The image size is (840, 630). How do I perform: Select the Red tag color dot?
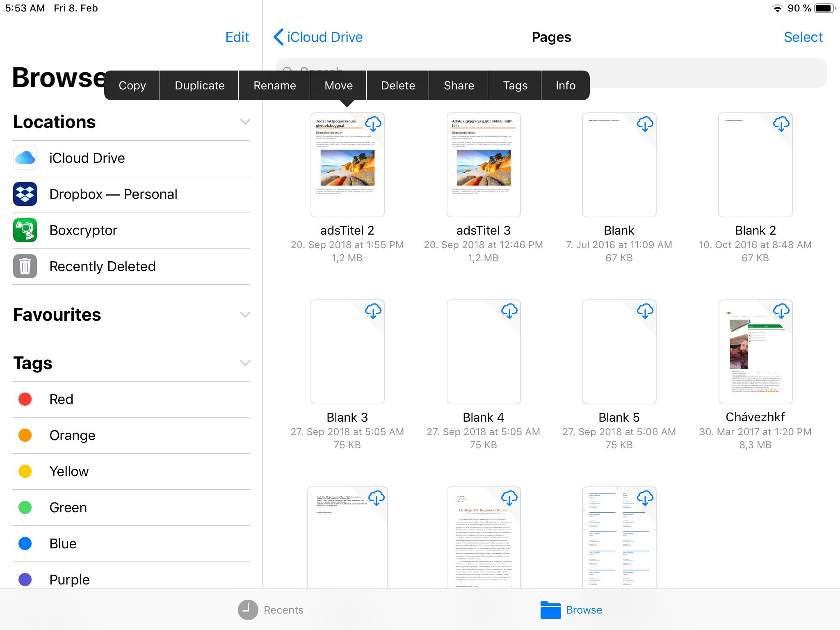pyautogui.click(x=25, y=399)
